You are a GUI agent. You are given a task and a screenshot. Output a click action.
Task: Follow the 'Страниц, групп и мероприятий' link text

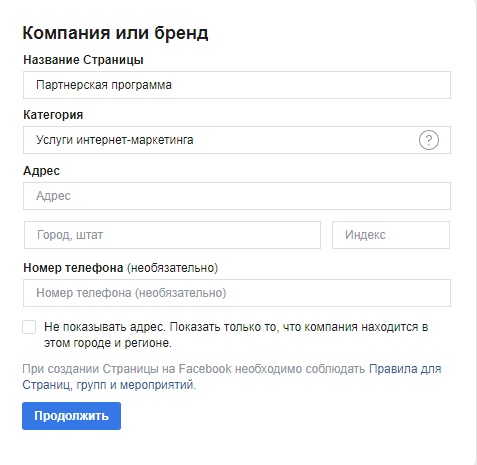tap(108, 385)
